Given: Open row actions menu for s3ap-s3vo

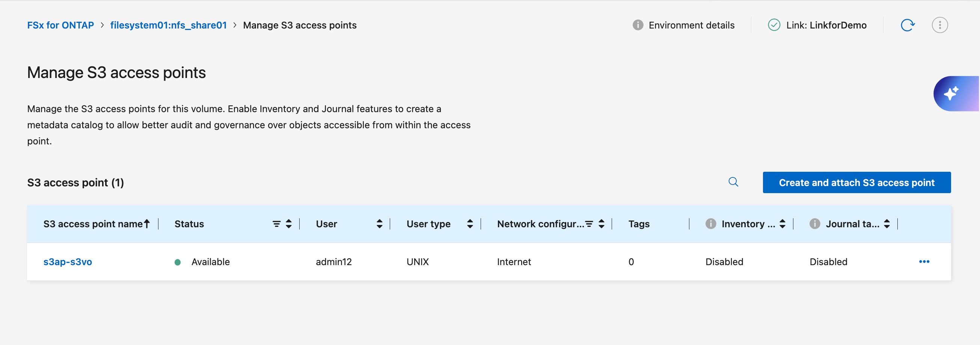Looking at the screenshot, I should pos(924,261).
